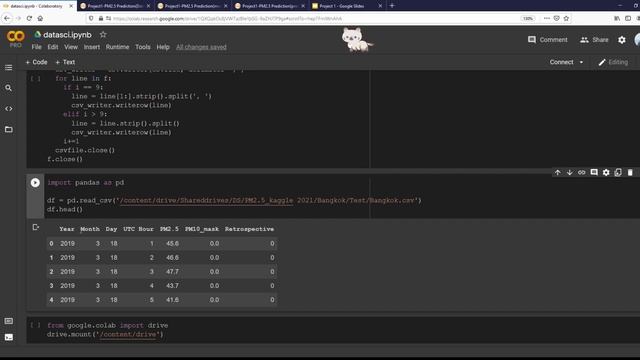This screenshot has height=360, width=640.
Task: Click the notebook title datasci.ipynb
Action: 67,35
